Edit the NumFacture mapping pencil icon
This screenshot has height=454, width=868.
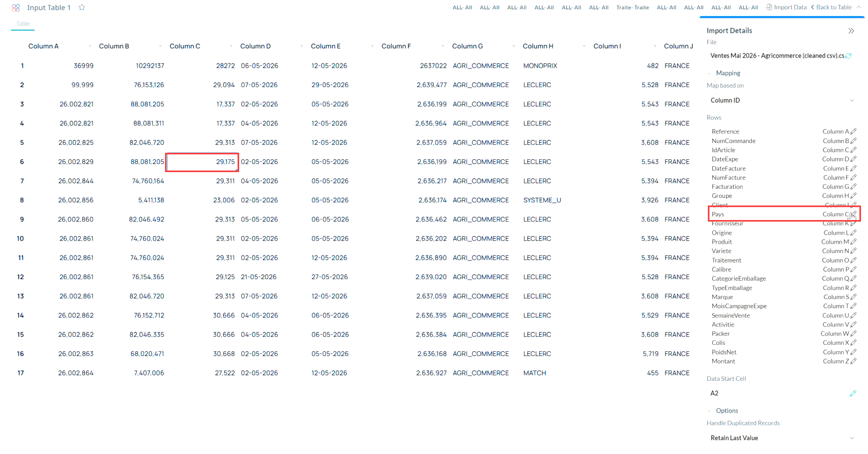point(853,178)
